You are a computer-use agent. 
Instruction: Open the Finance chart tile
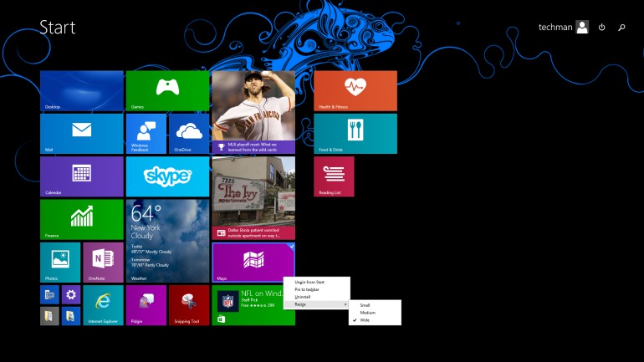click(82, 220)
